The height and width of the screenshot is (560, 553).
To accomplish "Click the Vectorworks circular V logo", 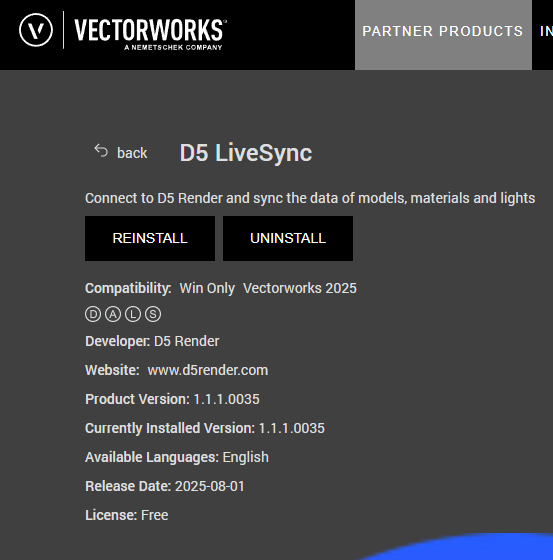I will 36,30.
